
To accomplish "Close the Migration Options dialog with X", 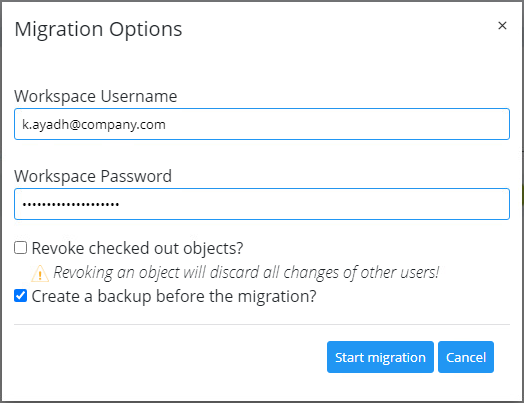I will click(x=502, y=25).
